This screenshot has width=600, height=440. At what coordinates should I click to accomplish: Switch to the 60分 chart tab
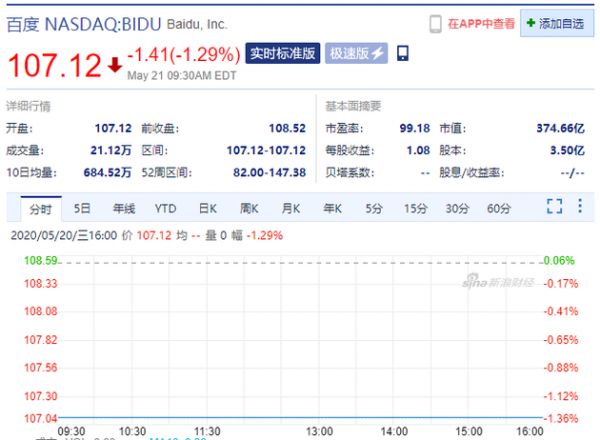(498, 208)
